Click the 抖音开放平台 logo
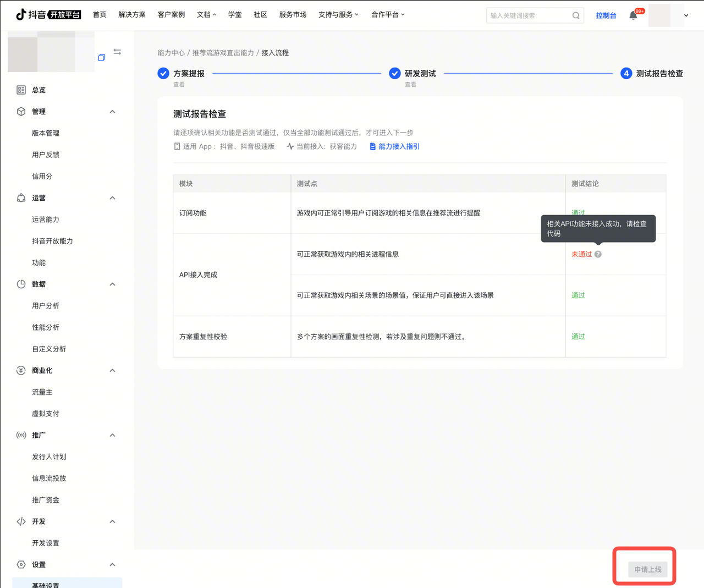This screenshot has width=704, height=588. [48, 15]
